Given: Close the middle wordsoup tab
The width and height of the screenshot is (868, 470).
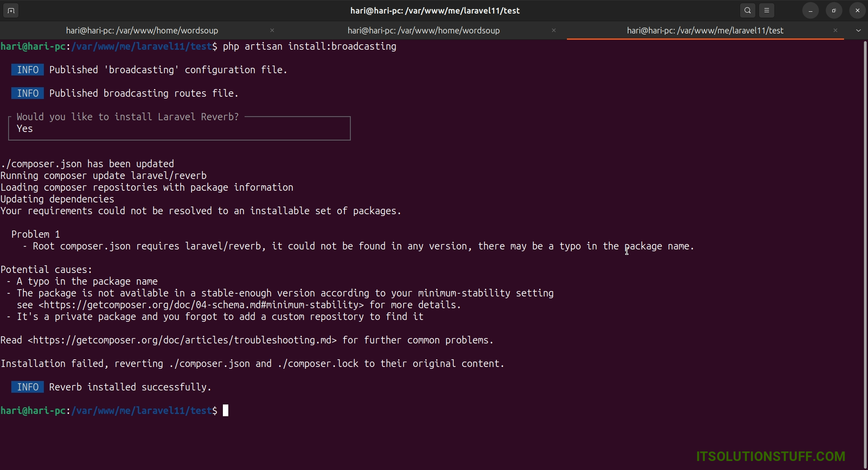Looking at the screenshot, I should (554, 30).
